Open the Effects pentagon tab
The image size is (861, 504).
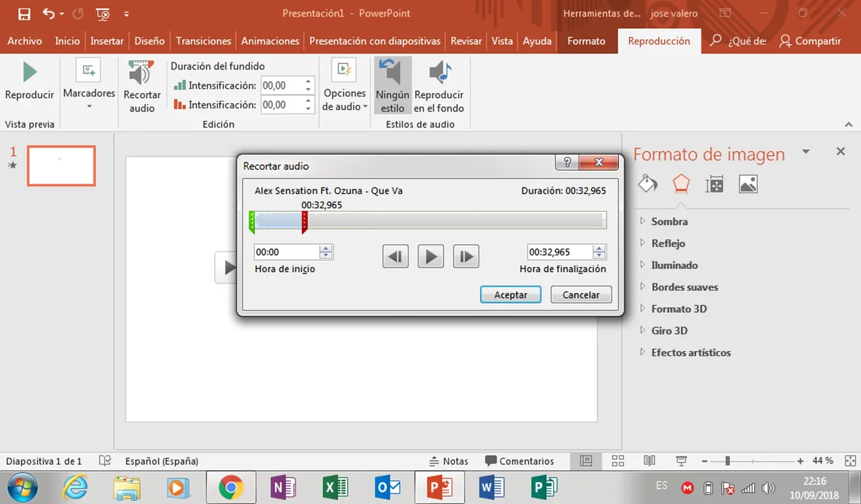pyautogui.click(x=681, y=183)
